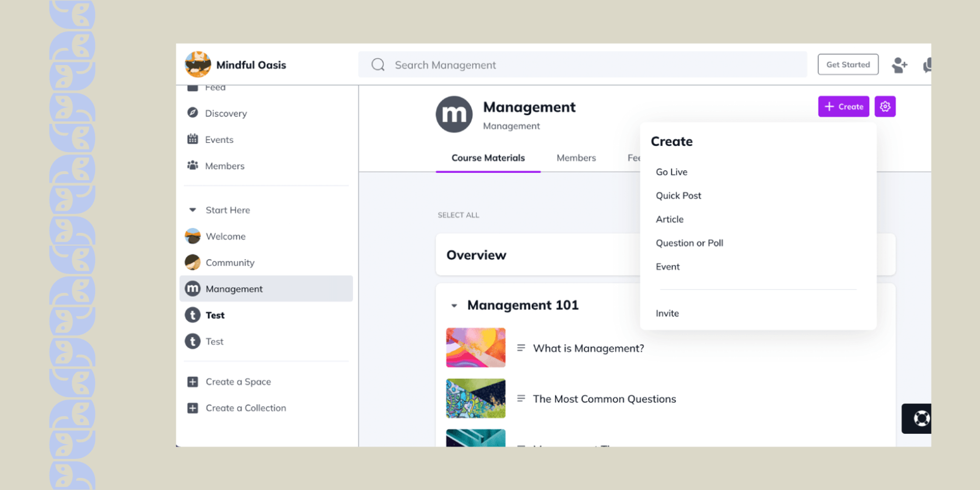
Task: Open Management space settings gear
Action: point(885,106)
